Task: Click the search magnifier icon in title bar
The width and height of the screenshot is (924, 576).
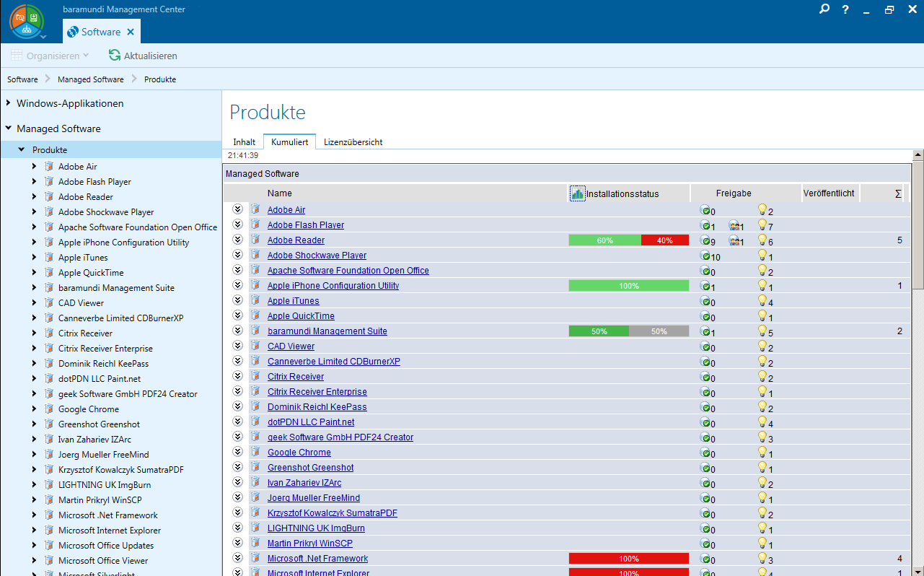Action: (x=824, y=9)
